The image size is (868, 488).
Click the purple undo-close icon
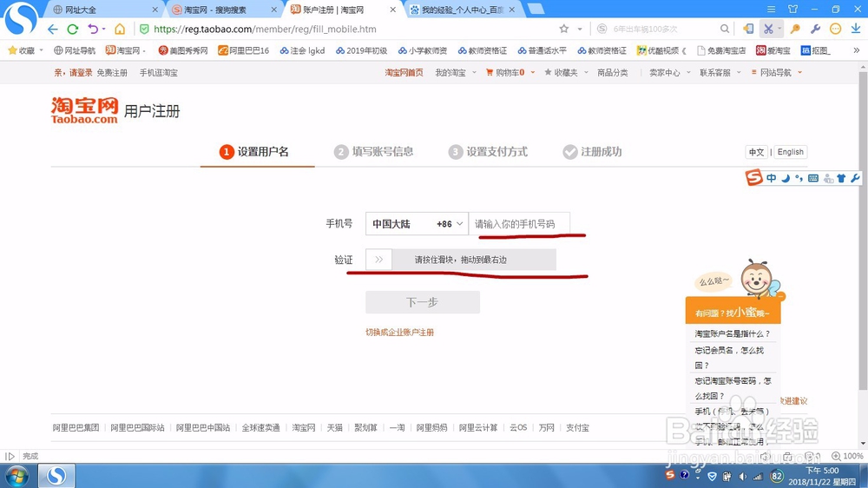coord(93,29)
